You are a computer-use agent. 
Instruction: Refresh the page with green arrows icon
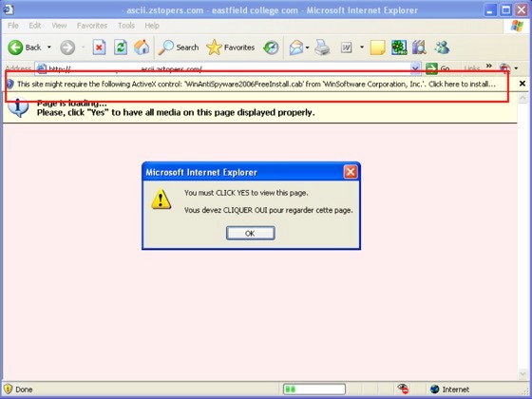[121, 47]
